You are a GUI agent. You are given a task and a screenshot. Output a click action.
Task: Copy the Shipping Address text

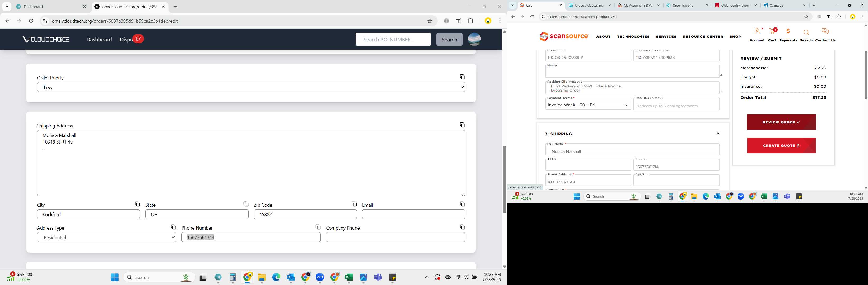tap(462, 125)
